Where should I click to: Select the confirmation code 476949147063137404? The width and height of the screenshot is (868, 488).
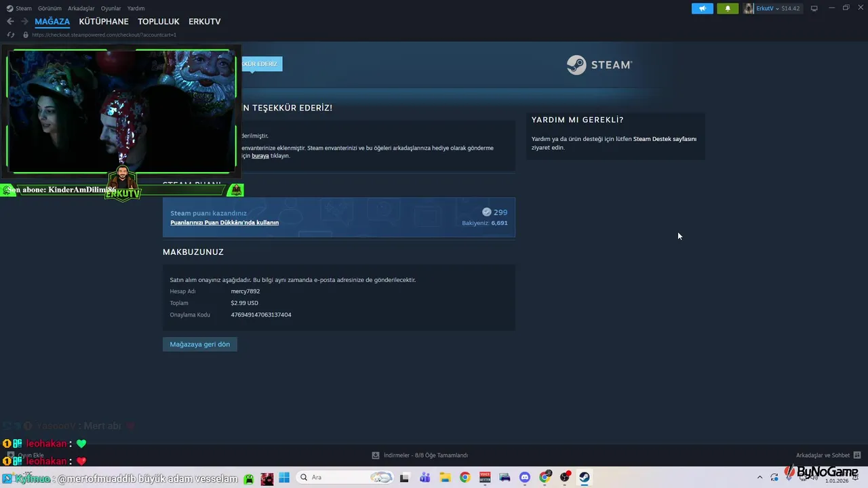261,314
